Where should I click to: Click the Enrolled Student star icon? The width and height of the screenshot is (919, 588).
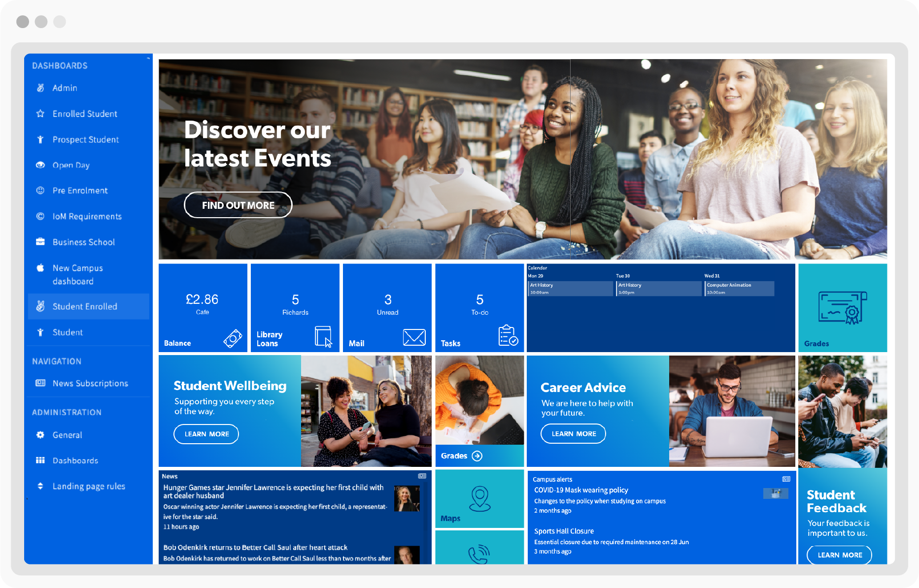tap(40, 114)
